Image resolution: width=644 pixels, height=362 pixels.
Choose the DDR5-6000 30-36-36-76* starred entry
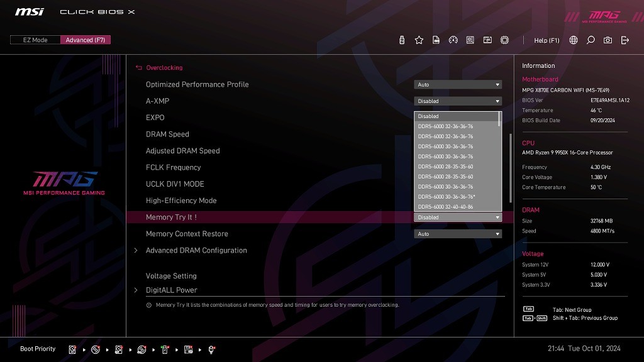click(x=447, y=197)
